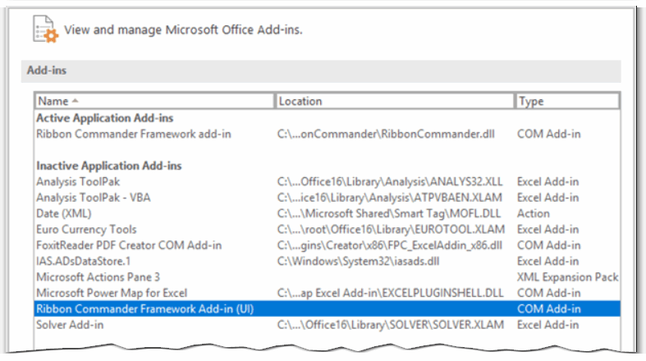Image resolution: width=646 pixels, height=361 pixels.
Task: Click the ANALYS32.XLL location path
Action: pos(390,182)
